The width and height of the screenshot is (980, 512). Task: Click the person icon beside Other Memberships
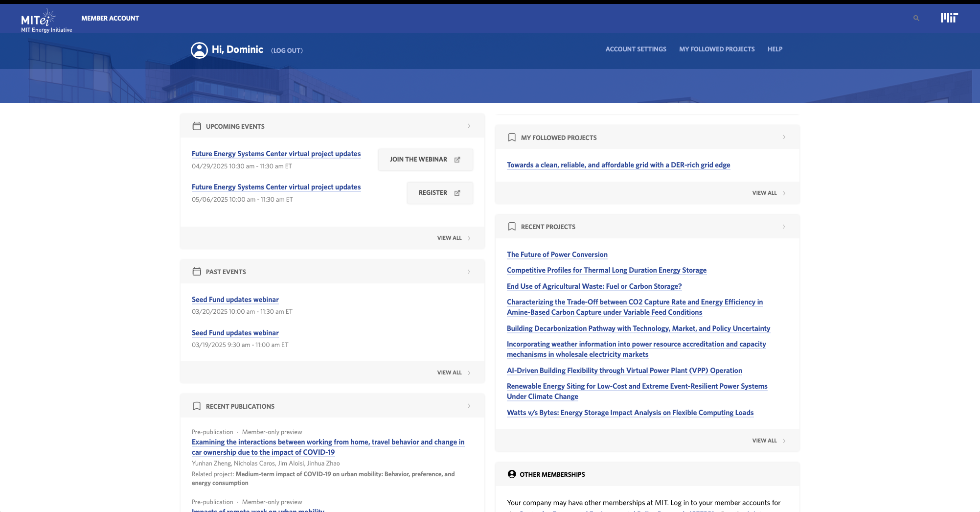(x=512, y=474)
